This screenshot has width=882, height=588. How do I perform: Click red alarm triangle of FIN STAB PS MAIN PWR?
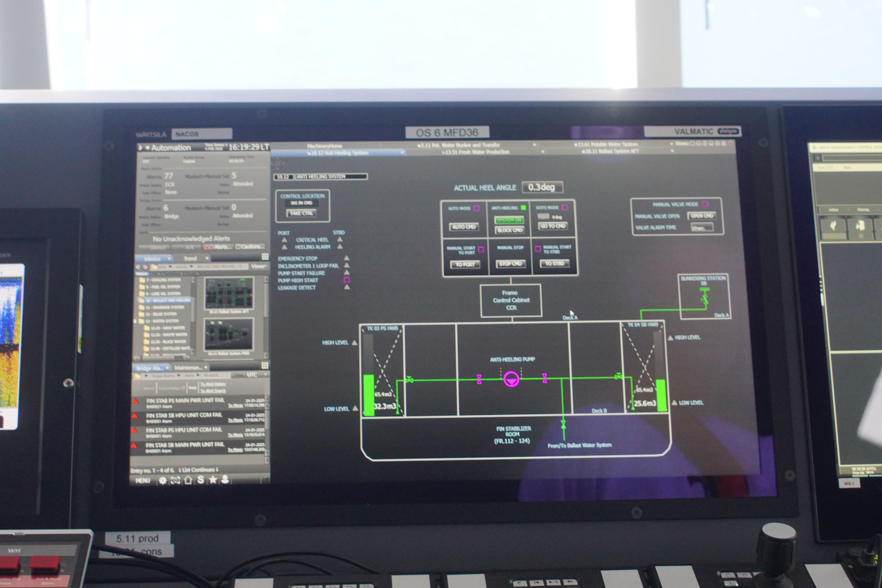pyautogui.click(x=135, y=401)
